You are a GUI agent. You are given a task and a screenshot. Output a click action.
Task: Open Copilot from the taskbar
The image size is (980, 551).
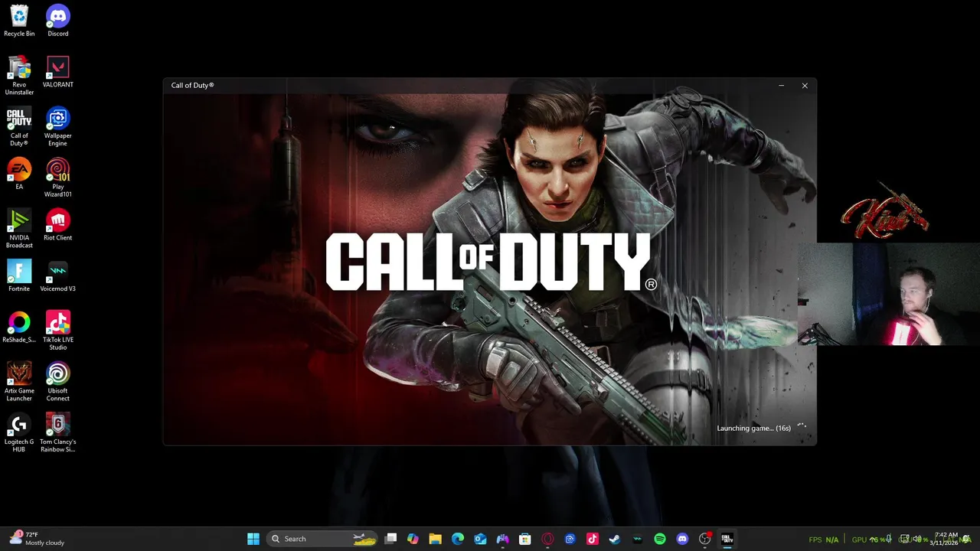(x=413, y=539)
